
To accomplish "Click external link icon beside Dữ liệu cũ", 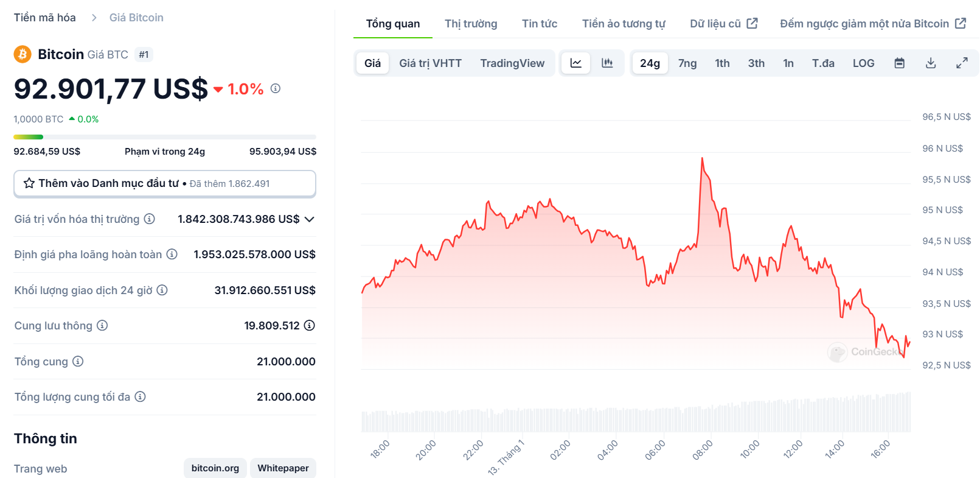I will [752, 23].
